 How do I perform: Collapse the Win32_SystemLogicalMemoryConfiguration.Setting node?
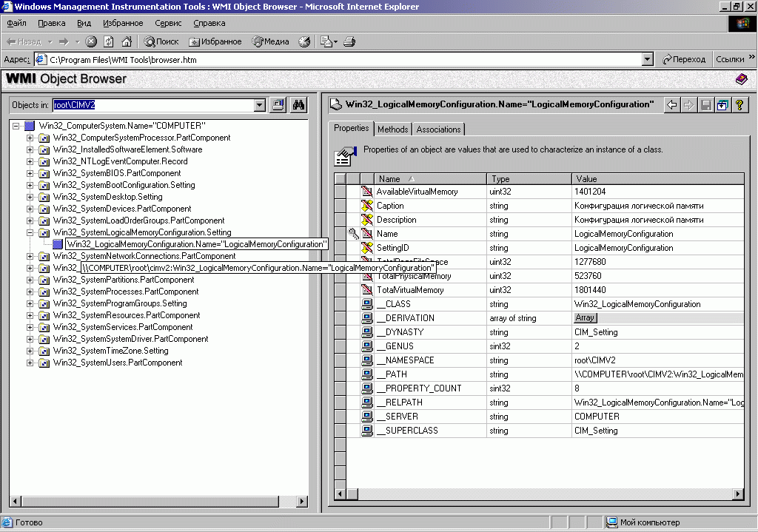30,232
